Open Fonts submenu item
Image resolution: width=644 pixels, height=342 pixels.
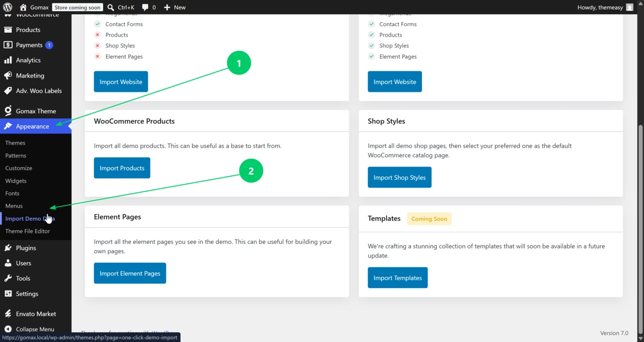[12, 193]
